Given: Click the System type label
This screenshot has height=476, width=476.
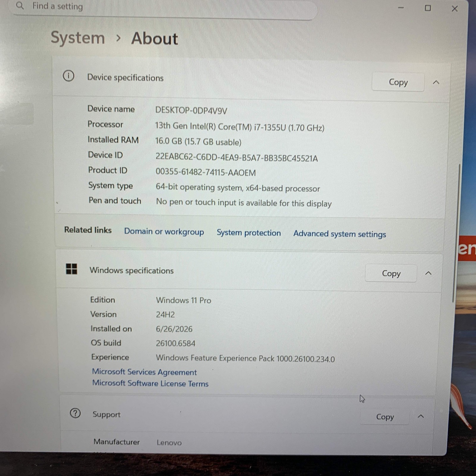Looking at the screenshot, I should (110, 185).
